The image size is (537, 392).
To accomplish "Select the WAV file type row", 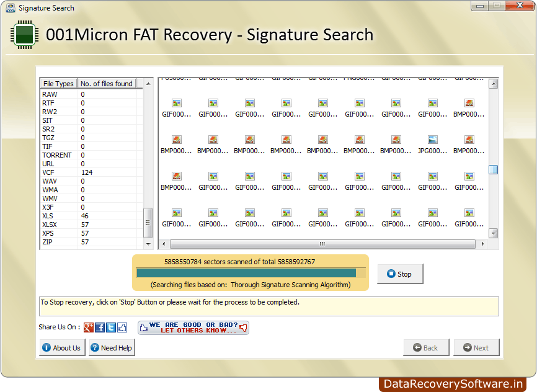I will [x=91, y=181].
